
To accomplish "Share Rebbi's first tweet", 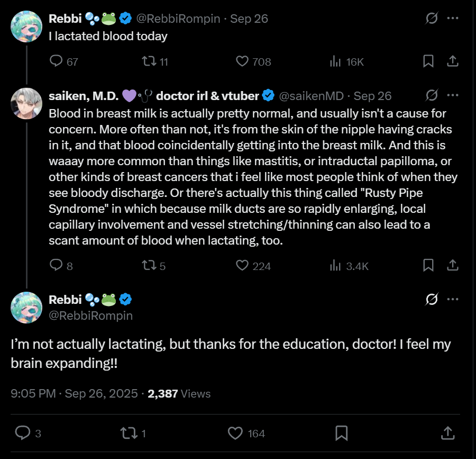I will pyautogui.click(x=453, y=61).
